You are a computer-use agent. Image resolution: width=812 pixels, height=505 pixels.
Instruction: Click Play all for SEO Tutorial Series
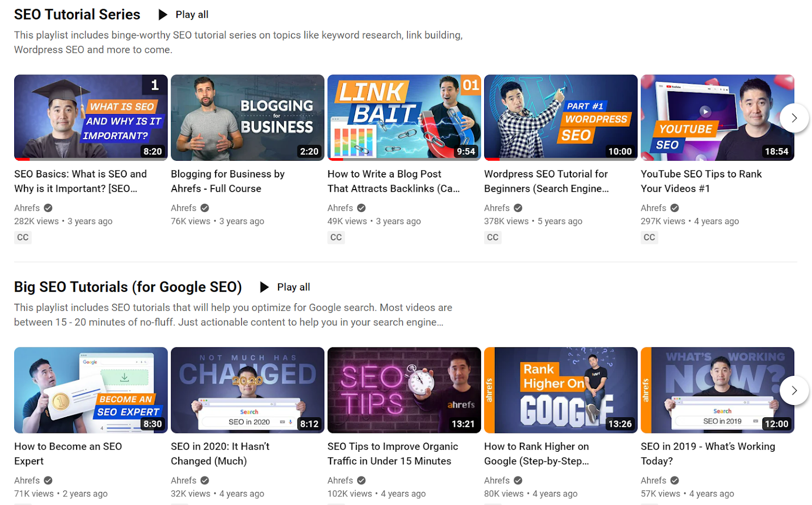click(x=183, y=15)
